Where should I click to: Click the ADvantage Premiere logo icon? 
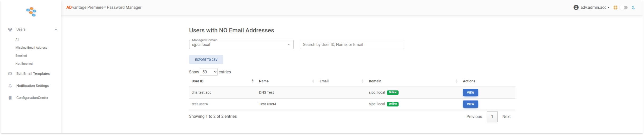point(31,12)
